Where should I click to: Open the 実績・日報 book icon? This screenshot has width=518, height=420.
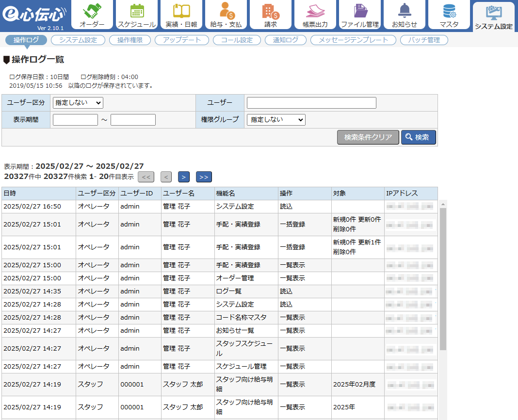[x=181, y=15]
